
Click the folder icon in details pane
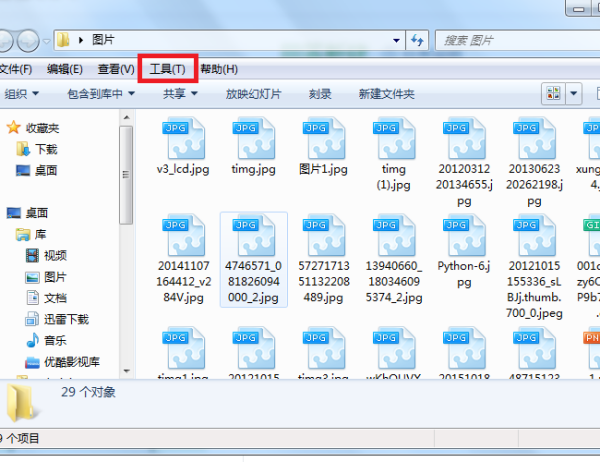pos(22,403)
